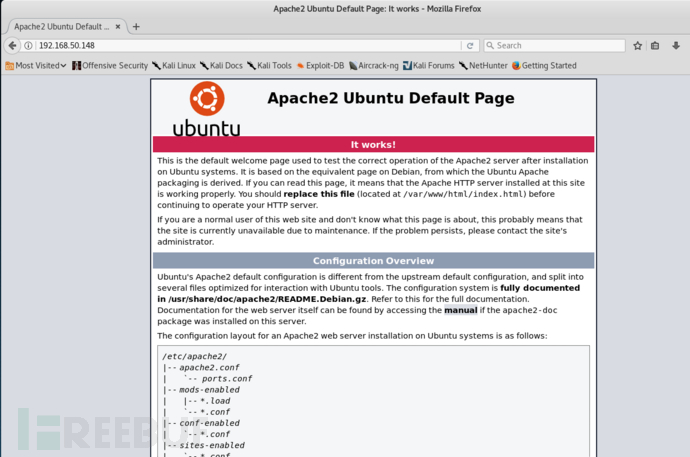Viewport: 690px width, 457px height.
Task: Open the Exploit-DB bookmark
Action: (322, 66)
